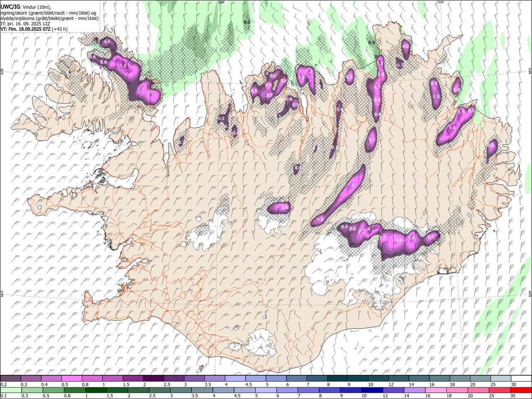Click the 'slydda/snjókoma' legend description line
Image resolution: width=532 pixels, height=399 pixels.
tap(49, 18)
